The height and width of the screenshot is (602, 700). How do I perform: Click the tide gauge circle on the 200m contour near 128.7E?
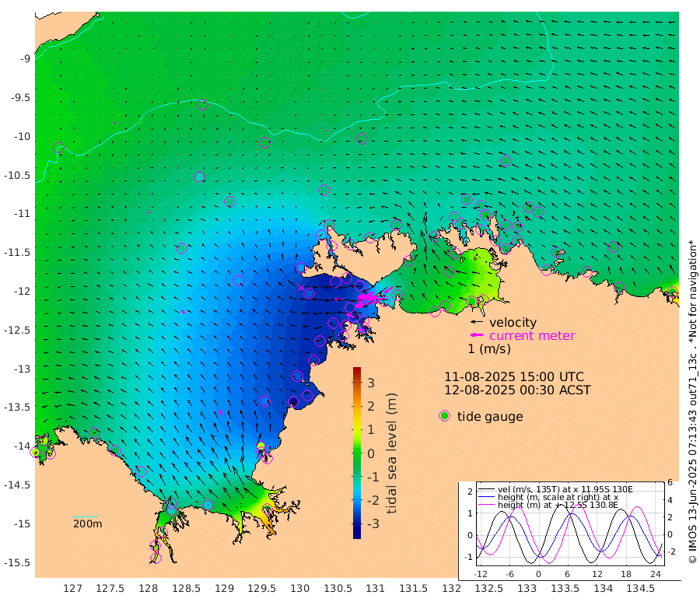(203, 105)
